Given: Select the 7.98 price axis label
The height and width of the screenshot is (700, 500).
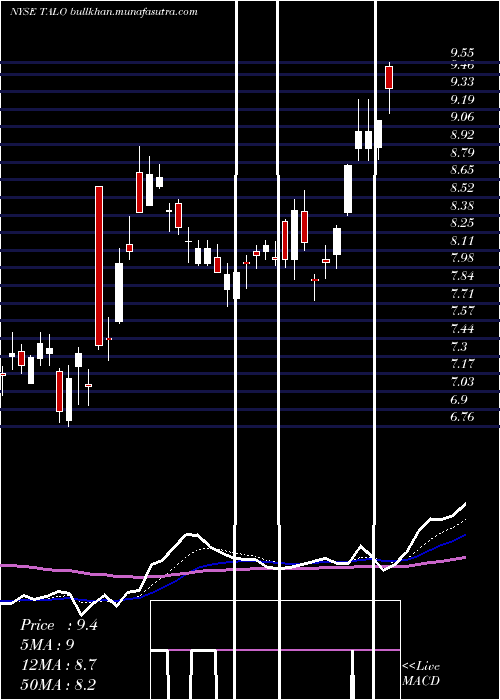Looking at the screenshot, I should pos(462,258).
